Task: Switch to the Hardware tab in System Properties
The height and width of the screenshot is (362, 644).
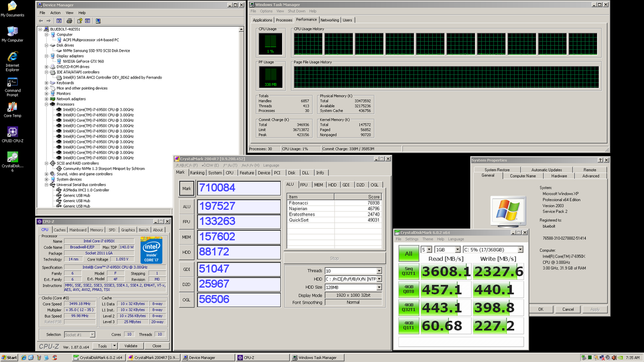Action: tap(560, 175)
